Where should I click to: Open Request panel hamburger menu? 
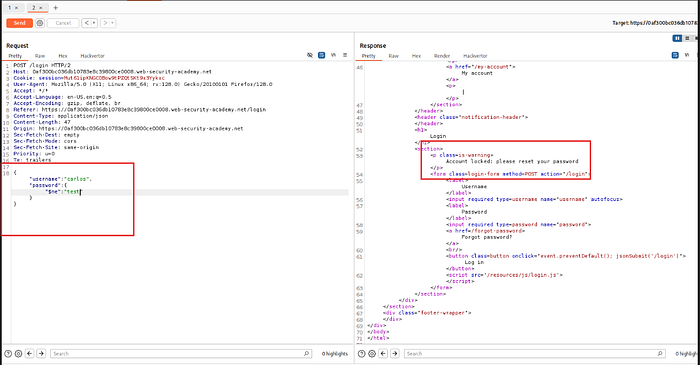click(x=345, y=55)
